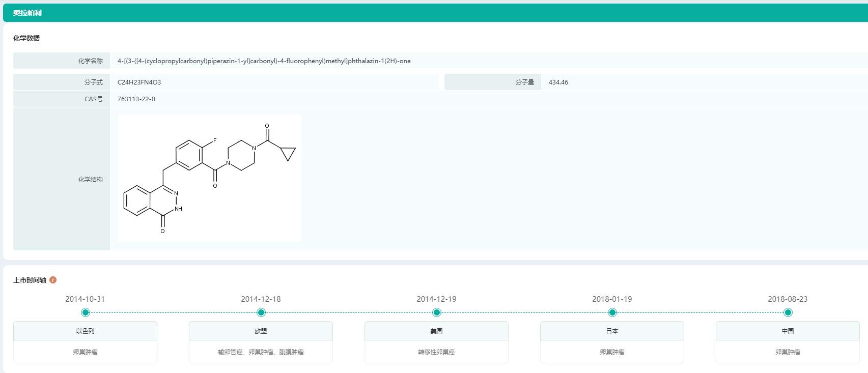Click the chemical structure image of olaparib
The image size is (868, 373).
(x=209, y=178)
